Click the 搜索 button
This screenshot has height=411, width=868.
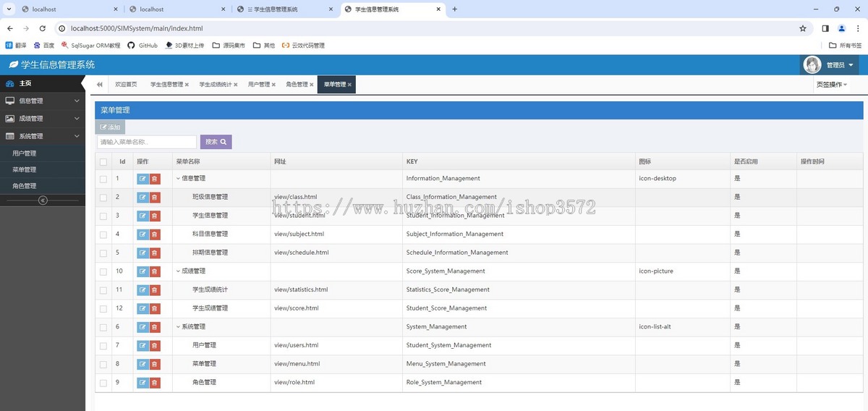pyautogui.click(x=216, y=142)
